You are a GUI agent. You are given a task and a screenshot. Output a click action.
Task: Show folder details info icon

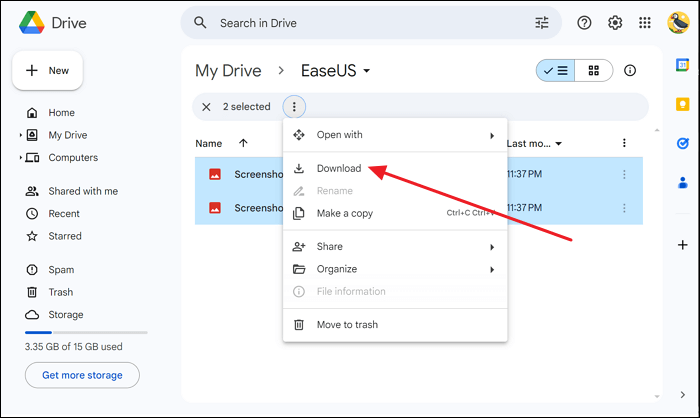630,71
